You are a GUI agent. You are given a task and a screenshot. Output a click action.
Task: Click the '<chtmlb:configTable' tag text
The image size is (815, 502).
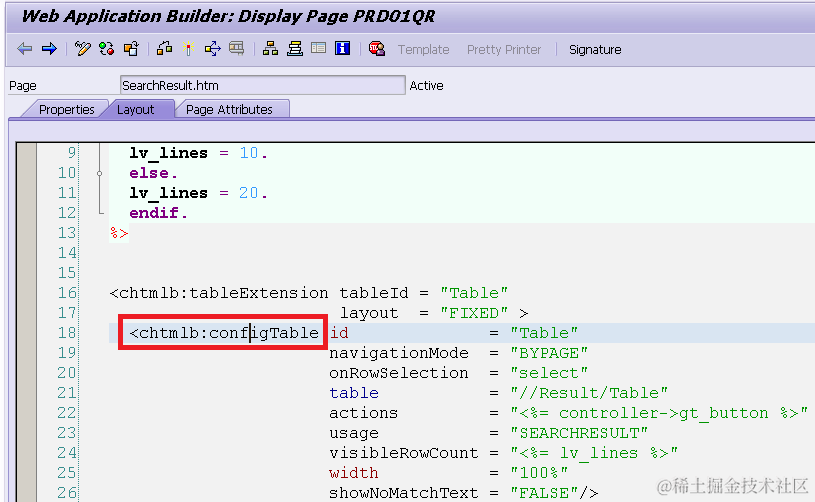click(x=224, y=333)
